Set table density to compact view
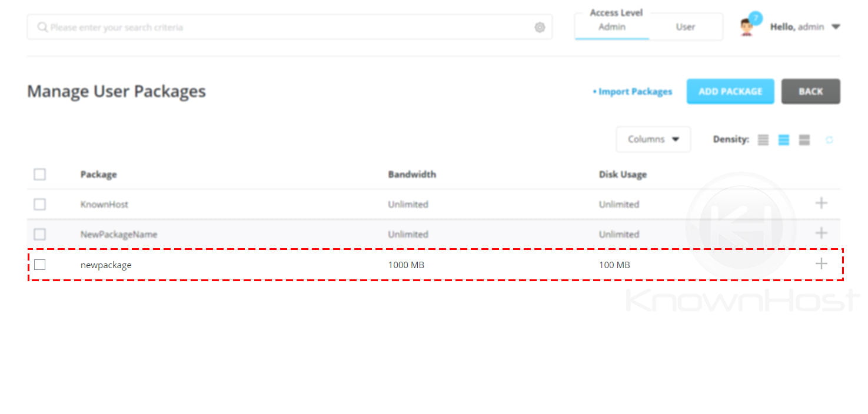Image resolution: width=868 pixels, height=414 pixels. [x=763, y=139]
